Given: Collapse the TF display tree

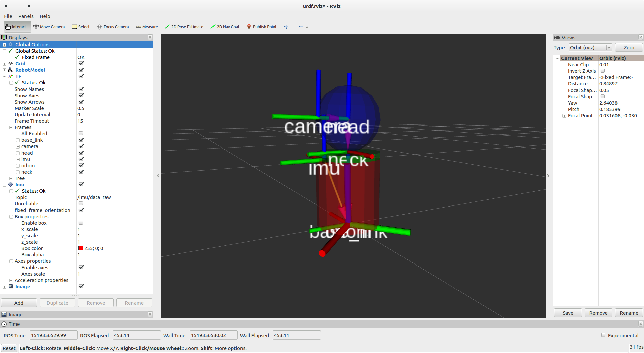Looking at the screenshot, I should point(4,76).
